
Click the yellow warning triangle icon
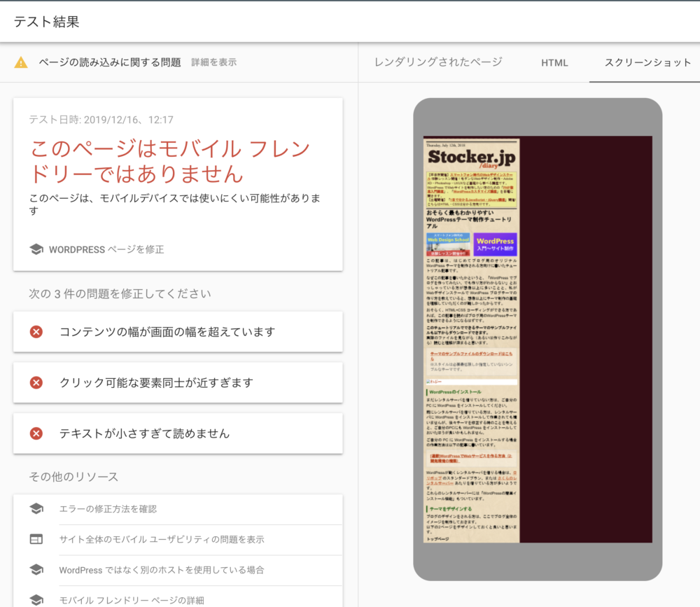[x=22, y=62]
